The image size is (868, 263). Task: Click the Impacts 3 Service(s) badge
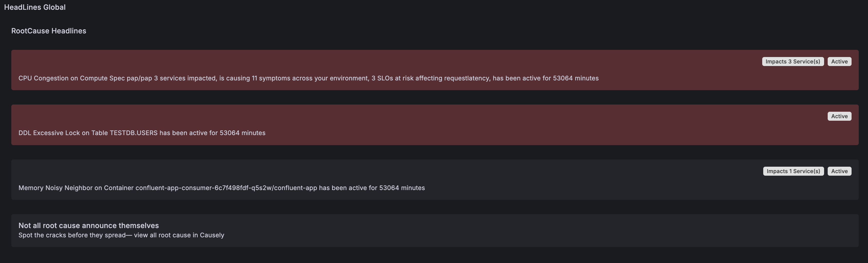tap(792, 61)
